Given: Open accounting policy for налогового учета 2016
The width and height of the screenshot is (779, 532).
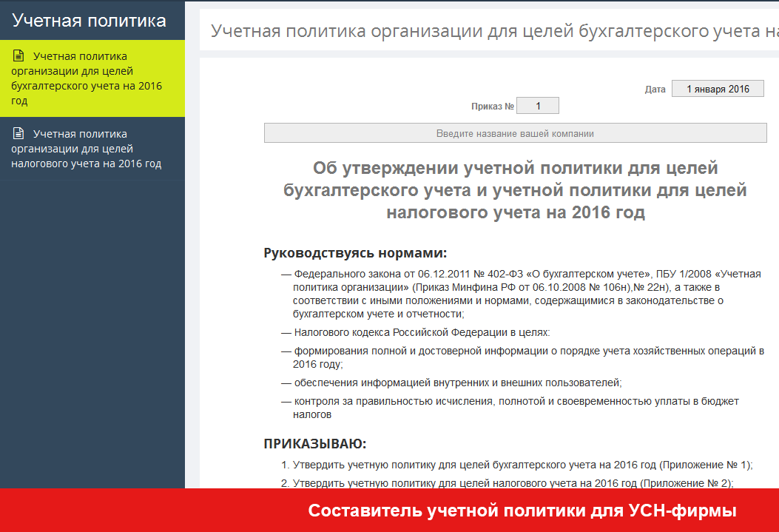Looking at the screenshot, I should 92,149.
